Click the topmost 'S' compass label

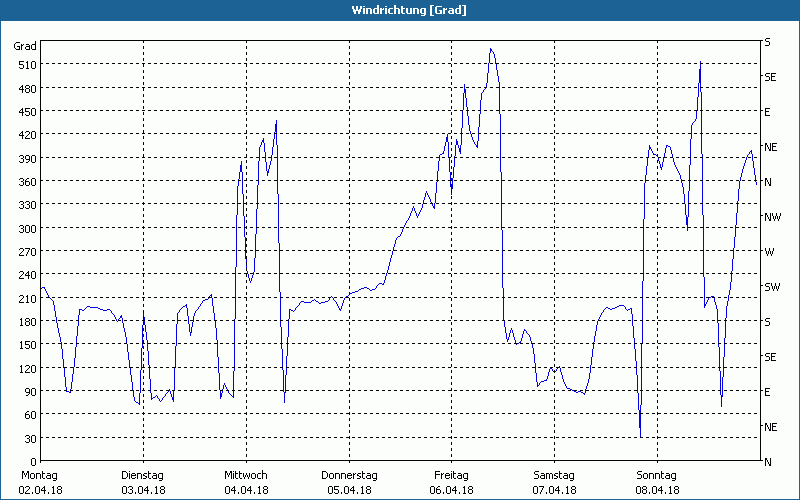767,42
